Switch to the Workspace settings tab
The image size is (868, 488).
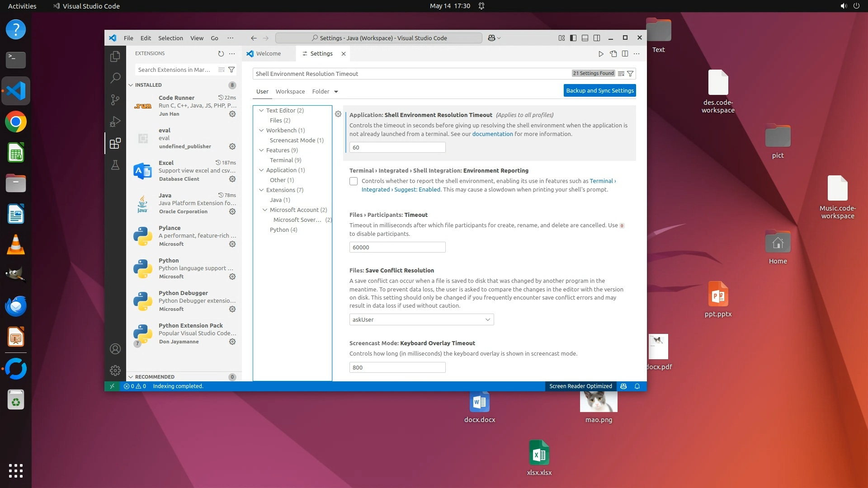tap(290, 91)
